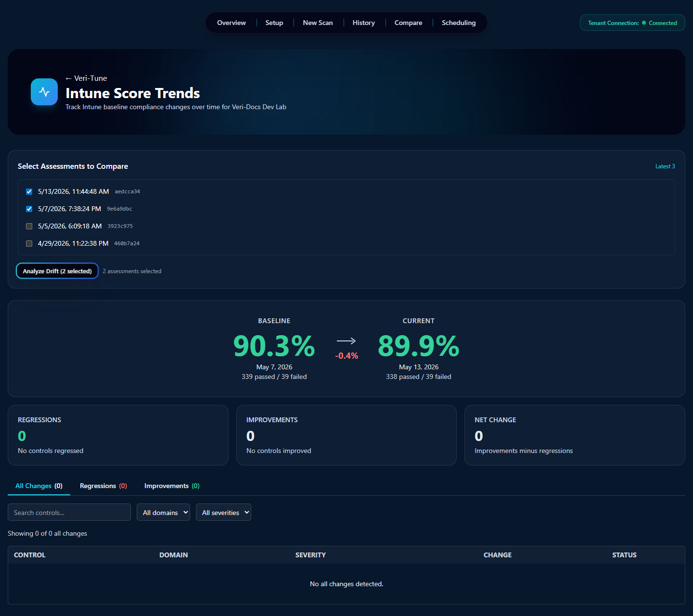This screenshot has height=616, width=693.
Task: Click the Intune Score Trends pulse icon
Action: (x=44, y=92)
